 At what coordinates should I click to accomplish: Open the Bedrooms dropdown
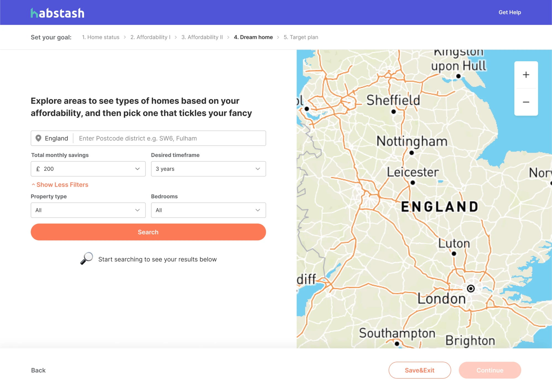click(x=208, y=210)
